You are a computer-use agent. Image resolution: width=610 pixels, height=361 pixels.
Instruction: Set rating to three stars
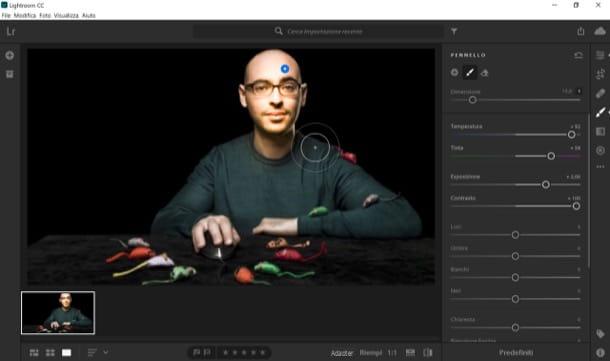(x=244, y=352)
